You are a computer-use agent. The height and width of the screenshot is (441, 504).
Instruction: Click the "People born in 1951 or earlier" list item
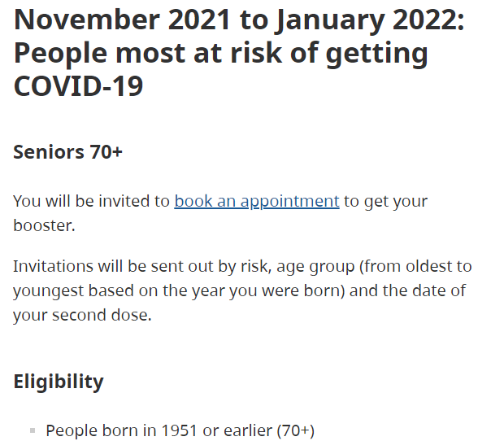coord(180,430)
